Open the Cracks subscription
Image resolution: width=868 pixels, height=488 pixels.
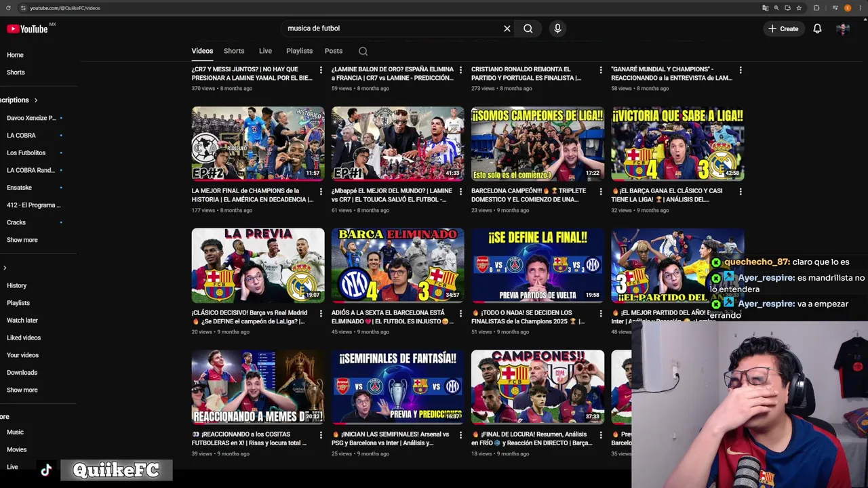pyautogui.click(x=16, y=222)
